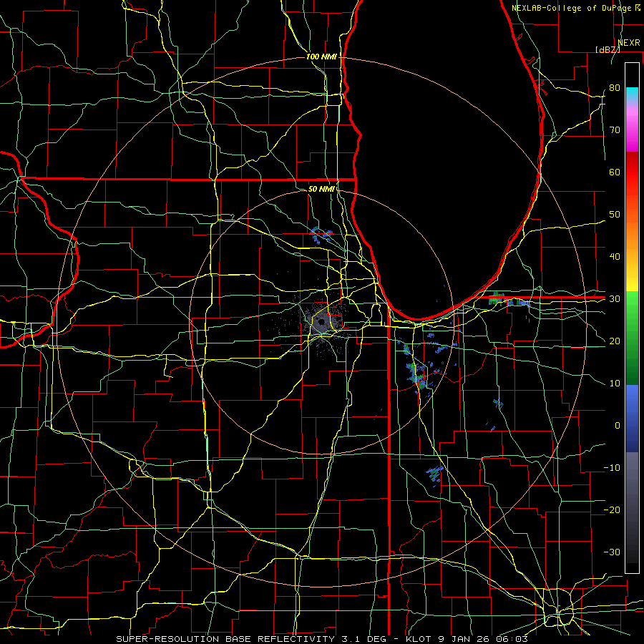Click the "[dBZ]" units label
The height and width of the screenshot is (644, 644).
(x=608, y=49)
